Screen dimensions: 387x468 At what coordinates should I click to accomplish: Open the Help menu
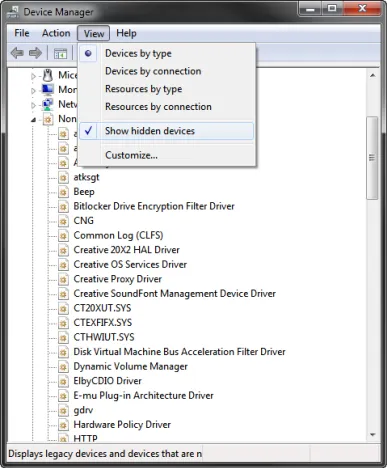126,33
